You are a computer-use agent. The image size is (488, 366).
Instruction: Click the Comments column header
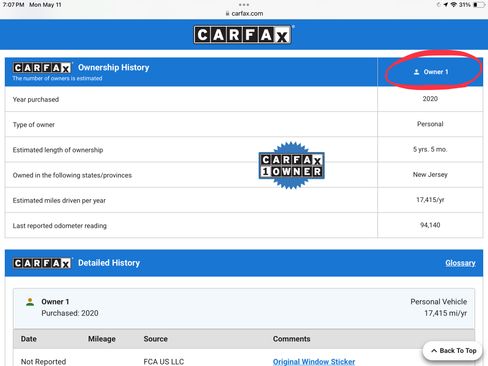(x=291, y=339)
